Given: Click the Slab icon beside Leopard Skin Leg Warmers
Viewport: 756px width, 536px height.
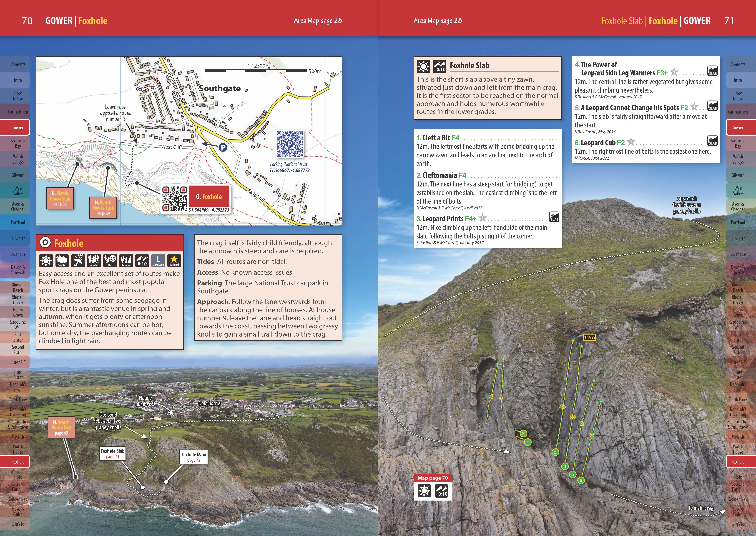Looking at the screenshot, I should pos(712,71).
